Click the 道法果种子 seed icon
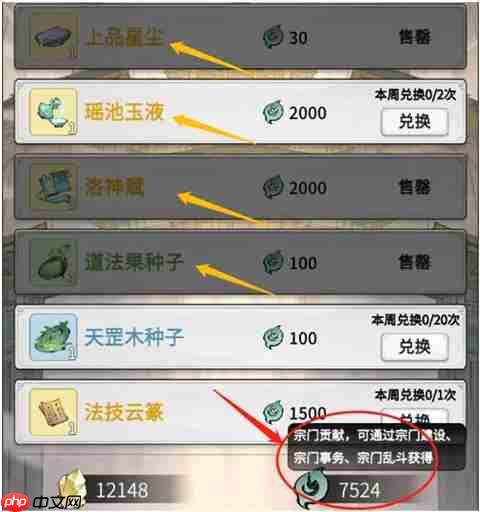The image size is (480, 512). pos(54,262)
